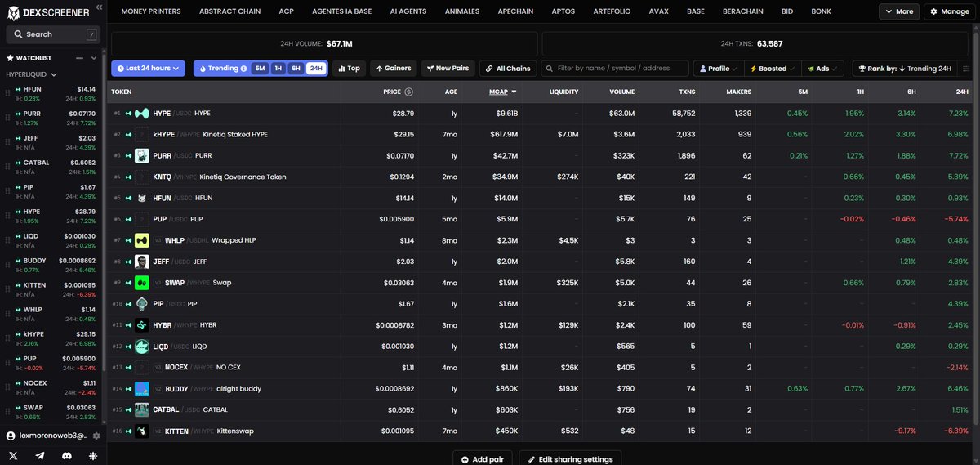Click the Manage button
This screenshot has width=980, height=465.
[948, 11]
